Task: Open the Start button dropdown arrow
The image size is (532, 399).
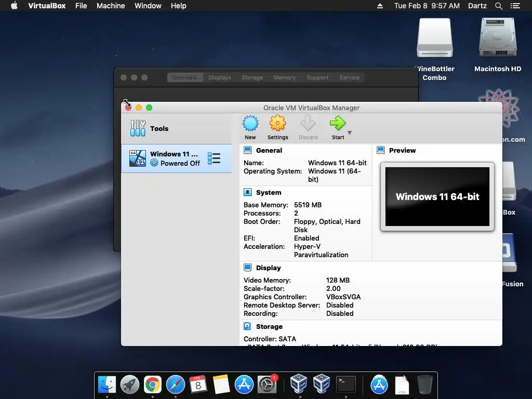Action: [350, 132]
